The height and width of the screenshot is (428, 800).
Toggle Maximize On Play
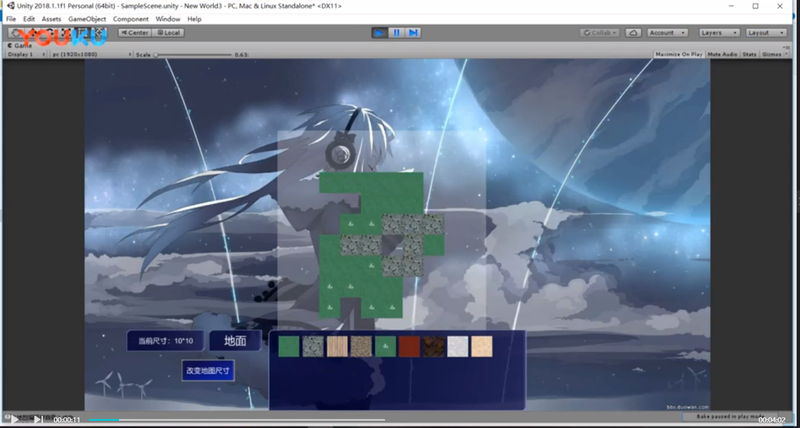click(x=679, y=54)
